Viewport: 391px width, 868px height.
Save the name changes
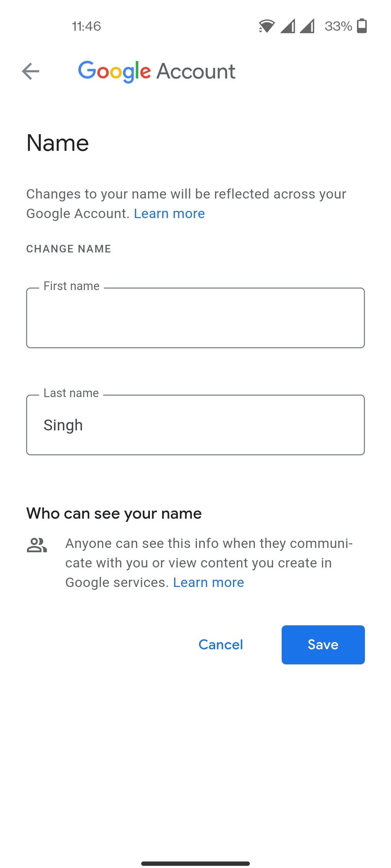pos(323,644)
